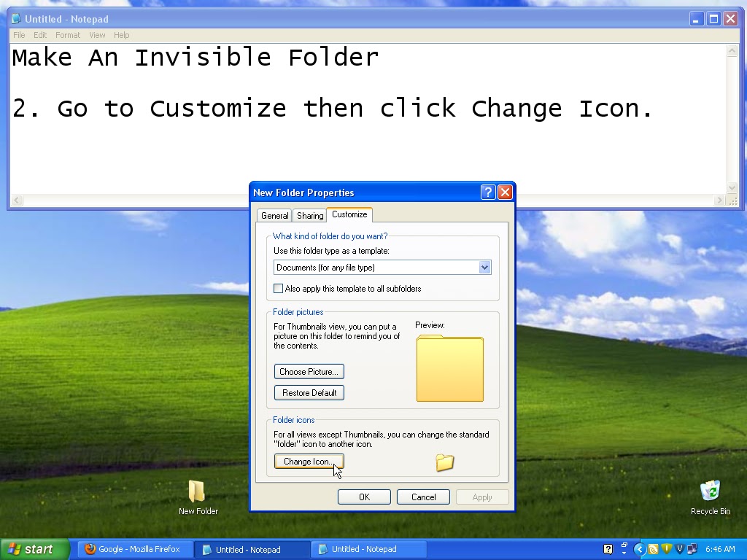Viewport: 747px width, 560px height.
Task: Click the Change Icon... button
Action: pos(309,462)
